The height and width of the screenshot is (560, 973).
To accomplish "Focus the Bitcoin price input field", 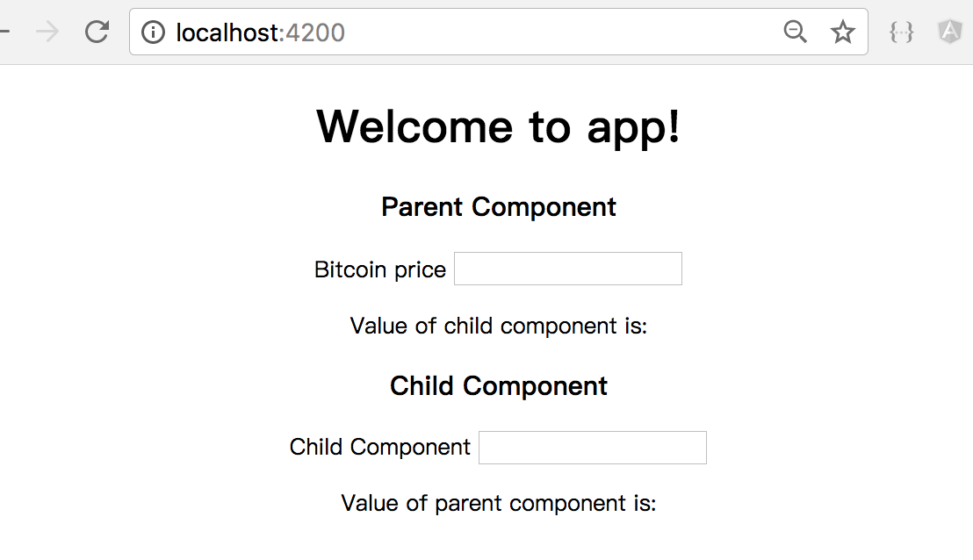I will [567, 269].
